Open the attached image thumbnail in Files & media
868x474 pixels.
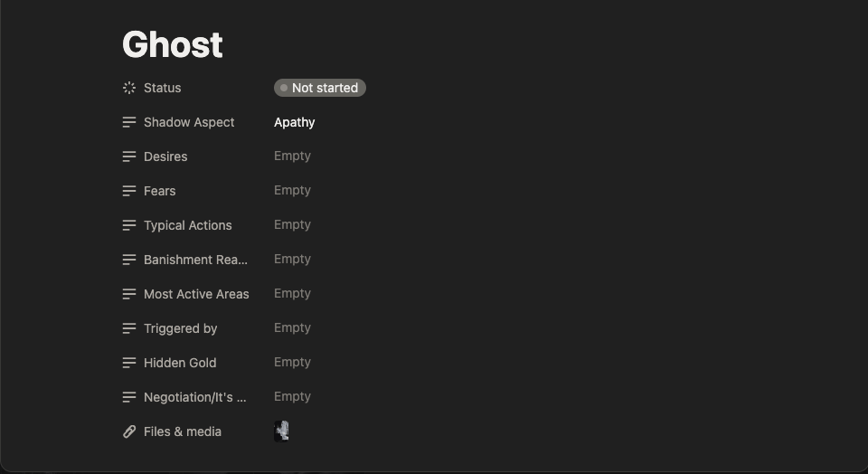281,431
